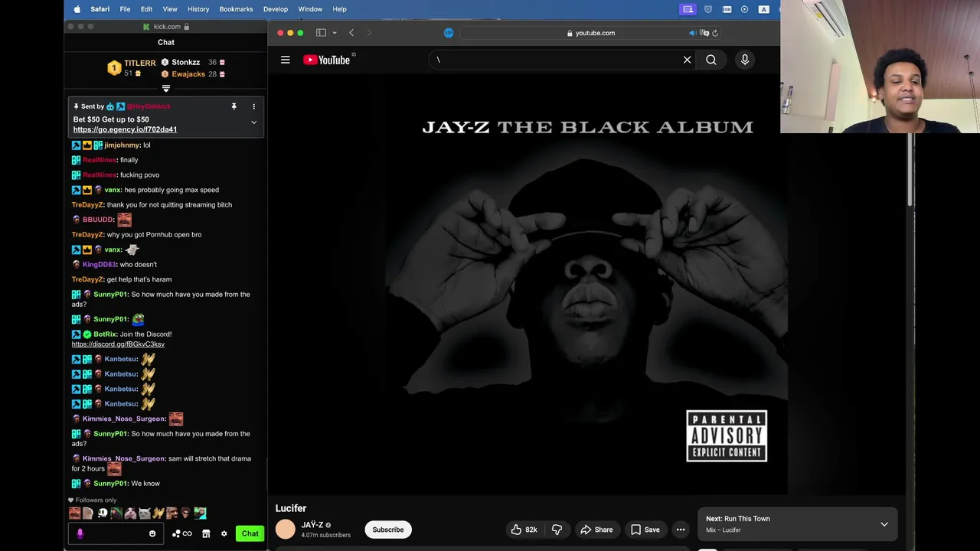This screenshot has width=980, height=551.
Task: Click the Kick chat message input field
Action: click(115, 533)
